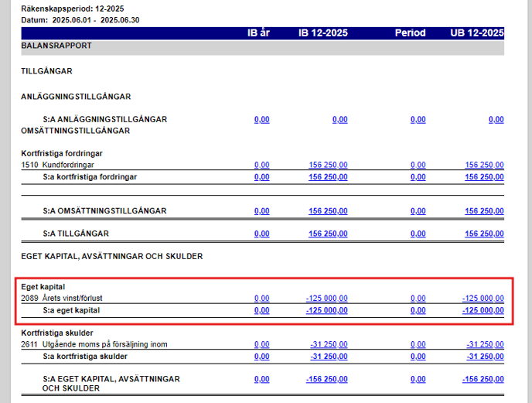
Task: Select the '2089 Årets vinst/förlust' account label
Action: tap(61, 298)
